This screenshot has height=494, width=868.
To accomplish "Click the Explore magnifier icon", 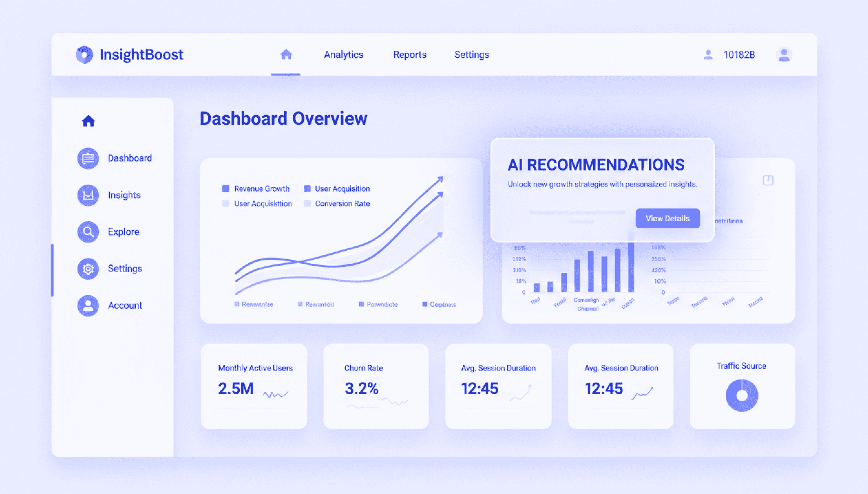I will point(88,232).
